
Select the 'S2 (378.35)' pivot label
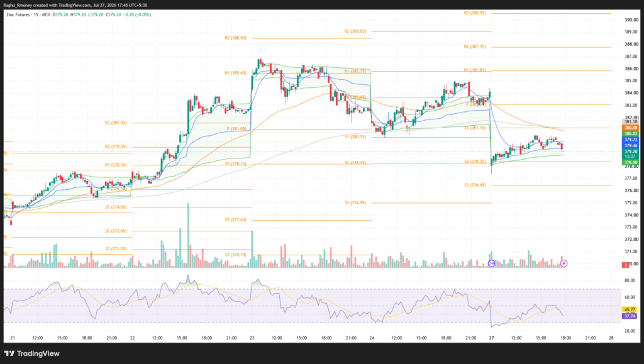click(x=475, y=162)
